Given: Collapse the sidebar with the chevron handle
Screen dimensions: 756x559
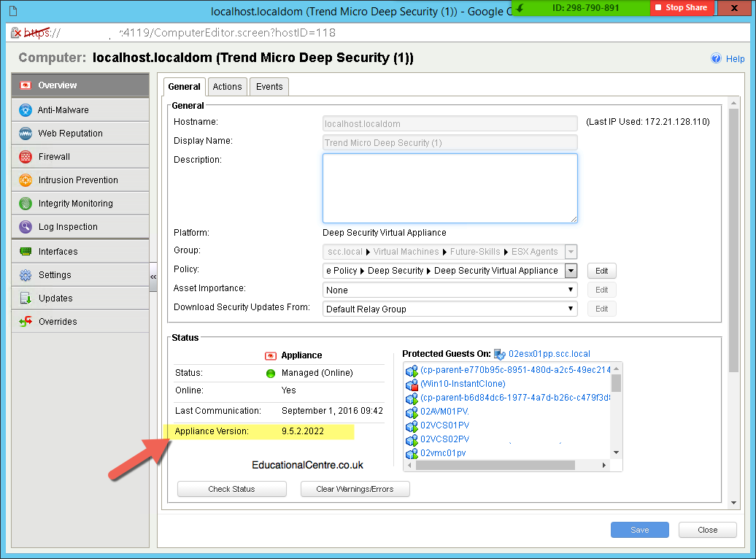Looking at the screenshot, I should pyautogui.click(x=153, y=277).
